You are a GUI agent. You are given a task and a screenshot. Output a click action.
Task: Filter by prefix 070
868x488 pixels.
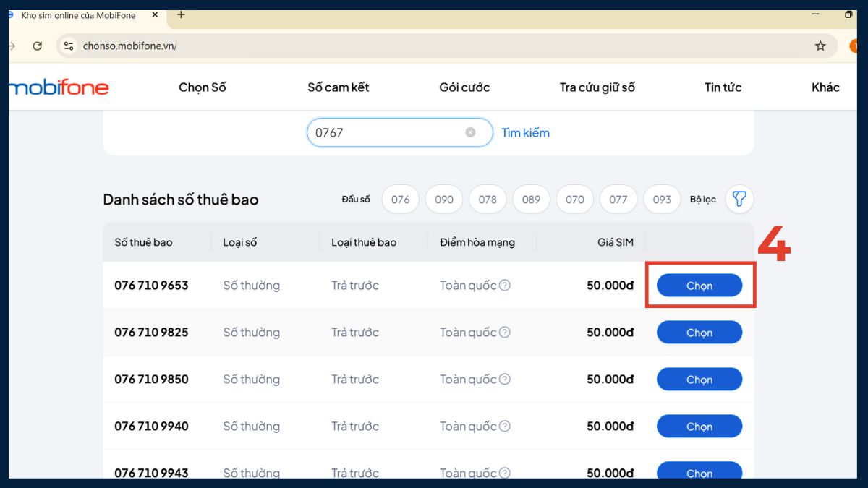575,199
